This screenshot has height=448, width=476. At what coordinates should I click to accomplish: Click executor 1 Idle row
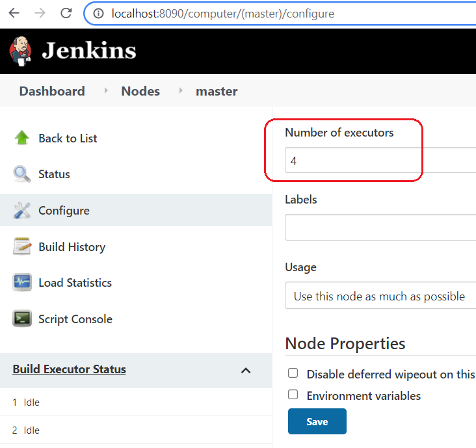pyautogui.click(x=136, y=402)
